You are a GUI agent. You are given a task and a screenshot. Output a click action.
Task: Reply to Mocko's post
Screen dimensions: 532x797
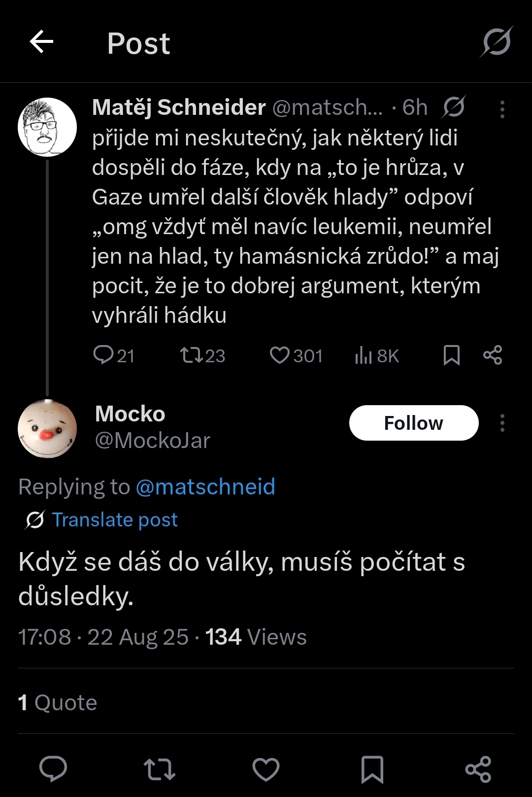point(53,768)
